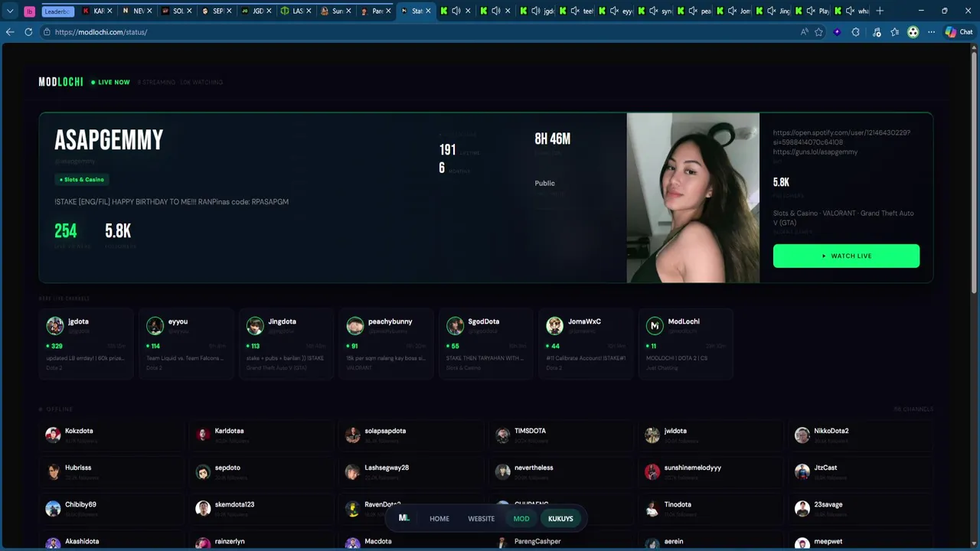Click the WATCH LIVE button
This screenshot has height=551, width=980.
[x=846, y=256]
